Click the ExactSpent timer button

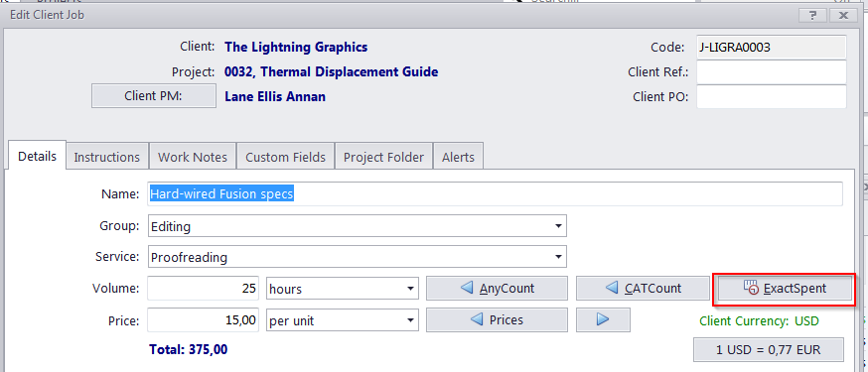tap(784, 288)
